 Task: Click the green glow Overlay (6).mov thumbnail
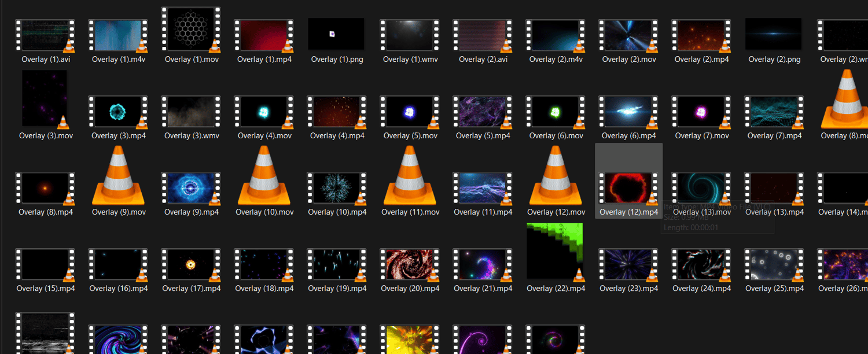[556, 112]
